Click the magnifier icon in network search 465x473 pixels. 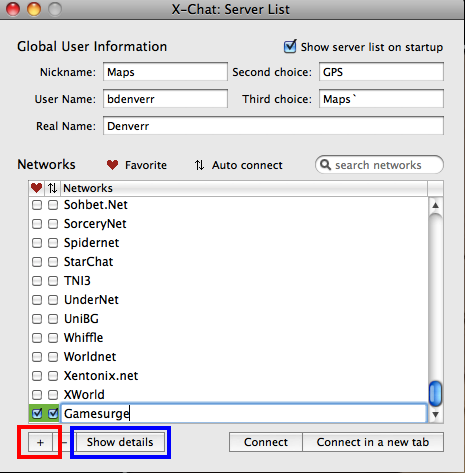(325, 165)
